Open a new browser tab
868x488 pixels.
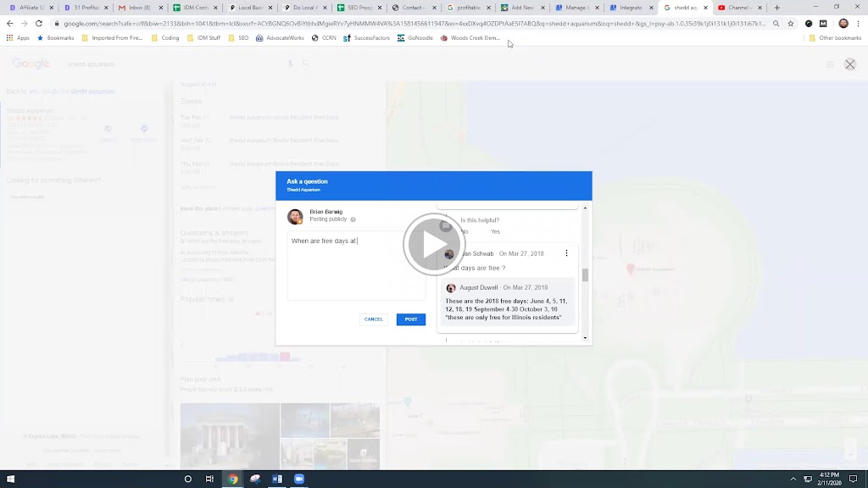tap(777, 8)
